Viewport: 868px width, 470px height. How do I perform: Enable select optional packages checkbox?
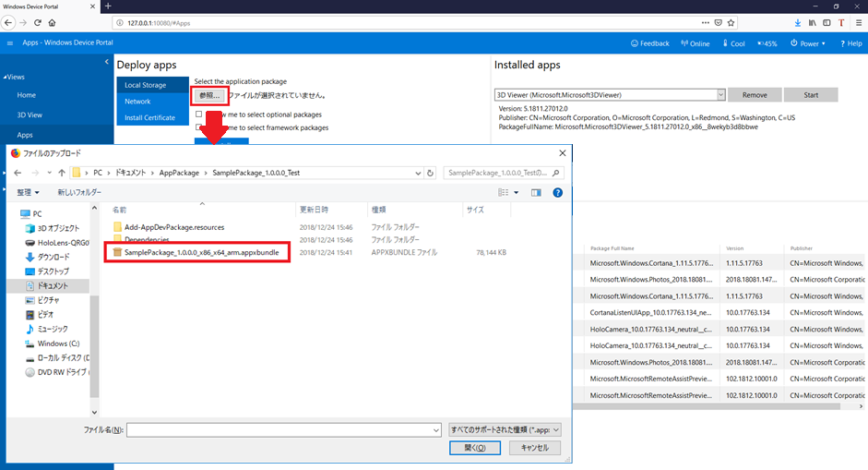coord(198,114)
